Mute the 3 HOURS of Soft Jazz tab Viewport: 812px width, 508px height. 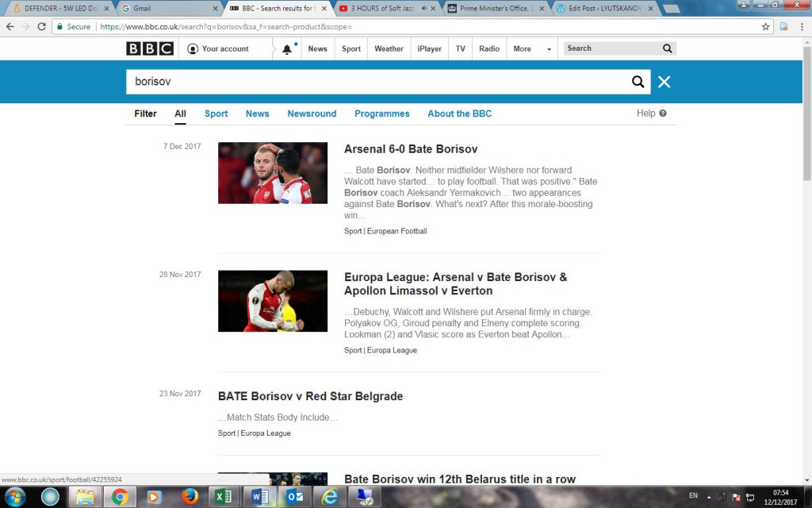pyautogui.click(x=424, y=8)
